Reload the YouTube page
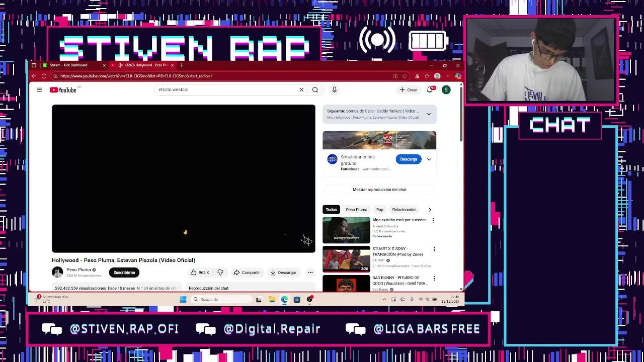Image resolution: width=644 pixels, height=362 pixels. 44,76
